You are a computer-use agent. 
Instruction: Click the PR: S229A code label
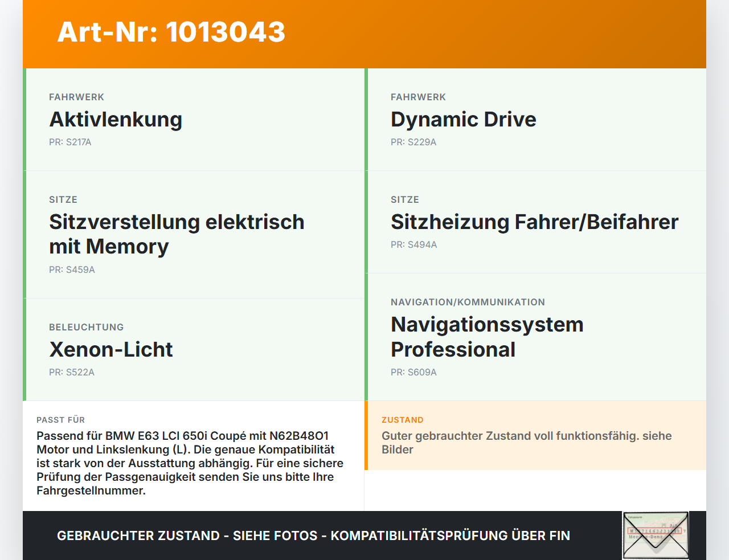coord(413,142)
